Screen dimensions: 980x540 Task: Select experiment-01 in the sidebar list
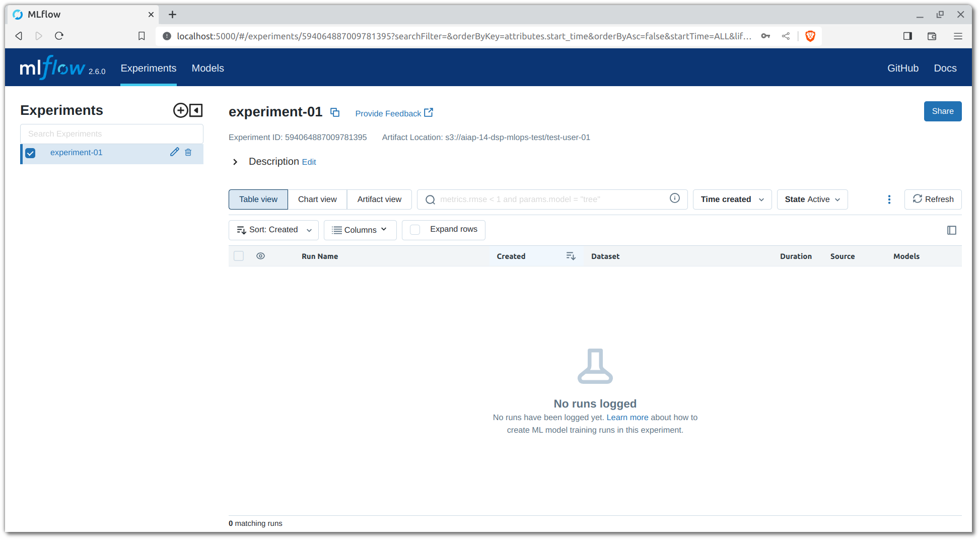76,153
